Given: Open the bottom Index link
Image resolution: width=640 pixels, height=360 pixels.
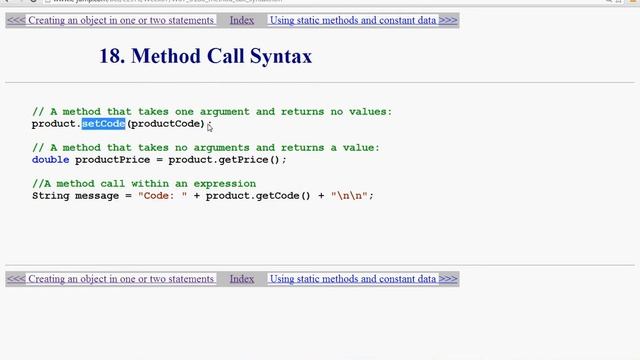Looking at the screenshot, I should tap(242, 279).
